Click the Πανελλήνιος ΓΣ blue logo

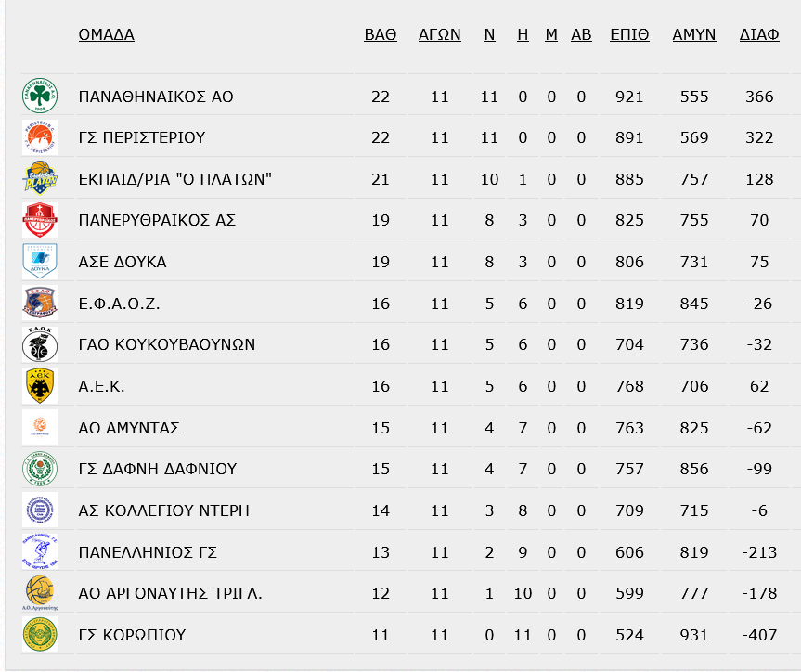40,552
